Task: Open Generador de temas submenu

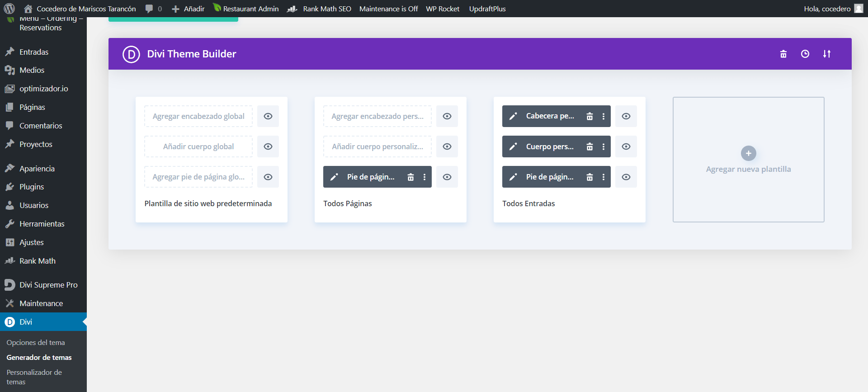Action: pos(39,358)
